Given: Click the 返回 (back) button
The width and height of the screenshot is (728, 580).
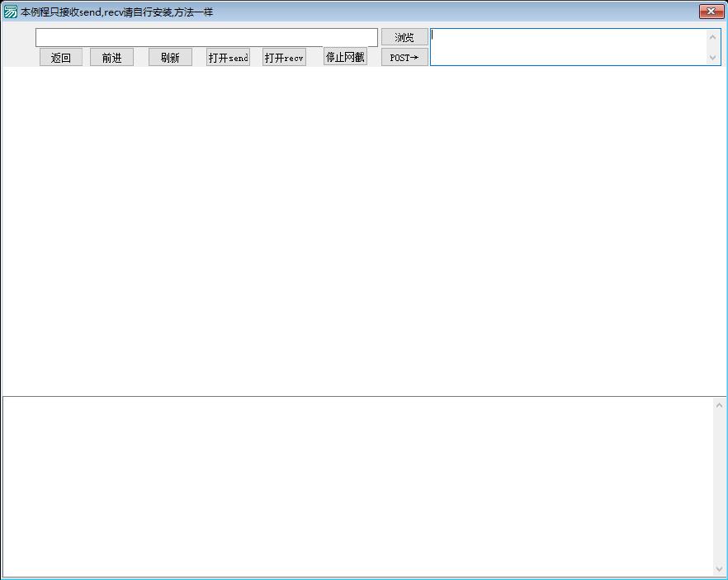Looking at the screenshot, I should [x=61, y=58].
